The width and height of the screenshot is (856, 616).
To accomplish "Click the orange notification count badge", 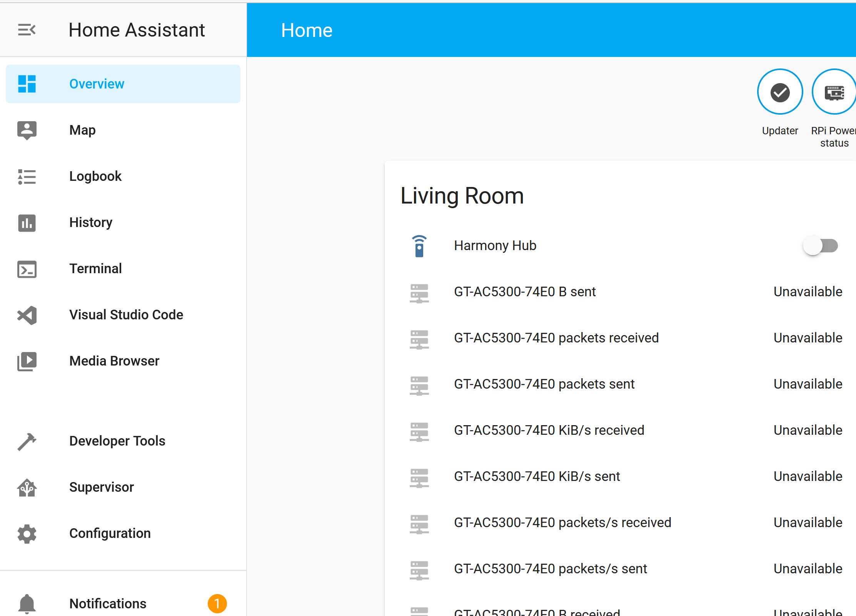I will [217, 603].
